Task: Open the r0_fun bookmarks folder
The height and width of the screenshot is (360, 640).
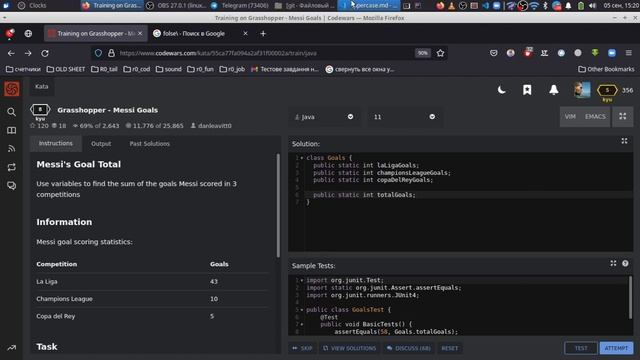Action: [x=200, y=69]
